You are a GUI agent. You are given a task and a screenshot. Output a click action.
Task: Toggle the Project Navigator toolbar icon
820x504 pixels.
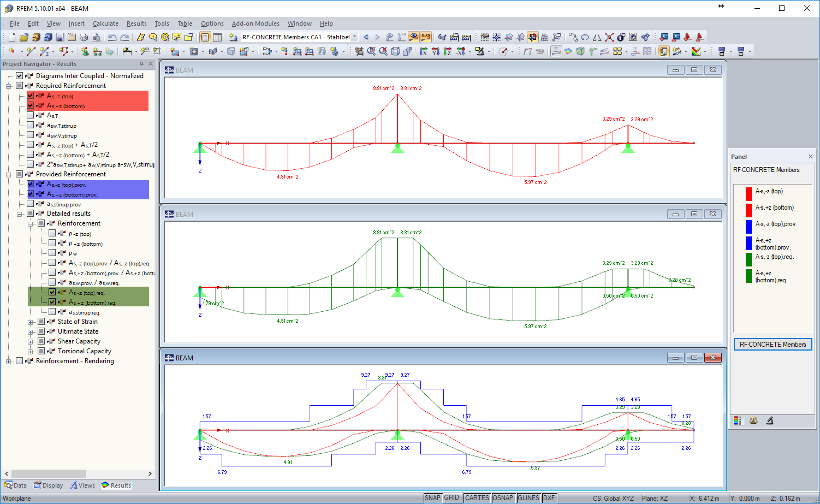205,37
